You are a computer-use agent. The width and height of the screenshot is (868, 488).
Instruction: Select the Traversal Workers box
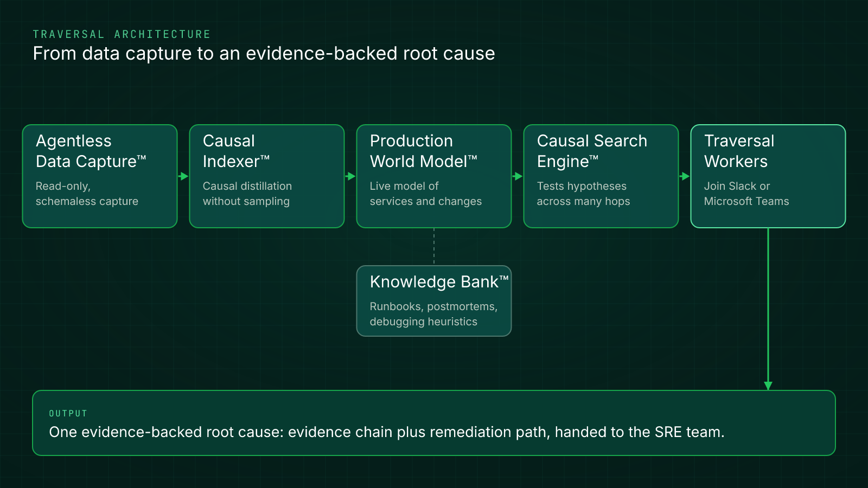click(768, 176)
